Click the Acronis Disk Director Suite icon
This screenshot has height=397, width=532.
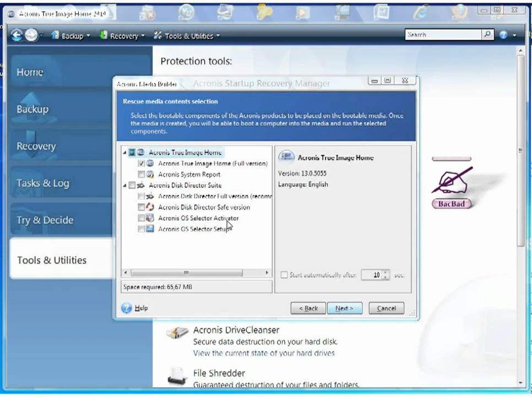[x=141, y=185]
